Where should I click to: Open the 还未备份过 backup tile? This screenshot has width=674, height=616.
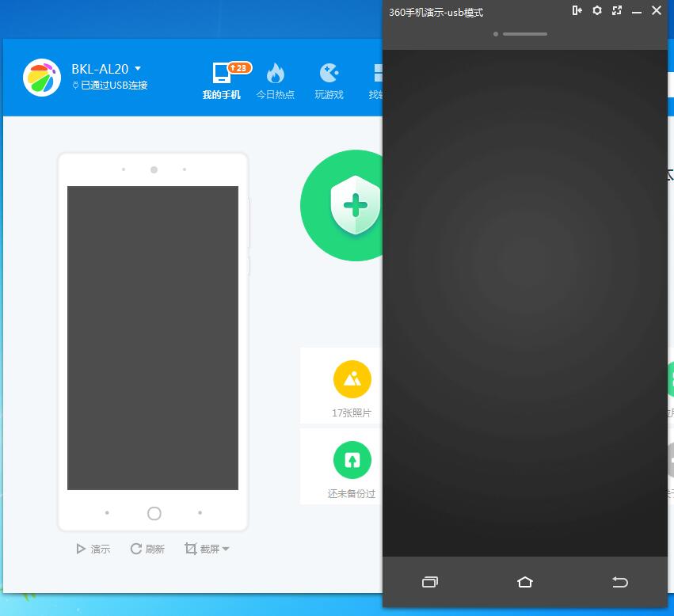coord(352,467)
